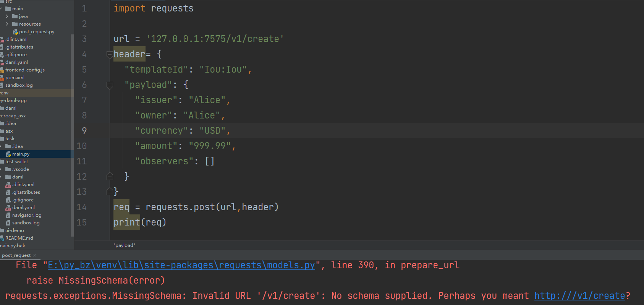Click the main.py Python file icon
Image resolution: width=644 pixels, height=305 pixels.
coord(8,154)
